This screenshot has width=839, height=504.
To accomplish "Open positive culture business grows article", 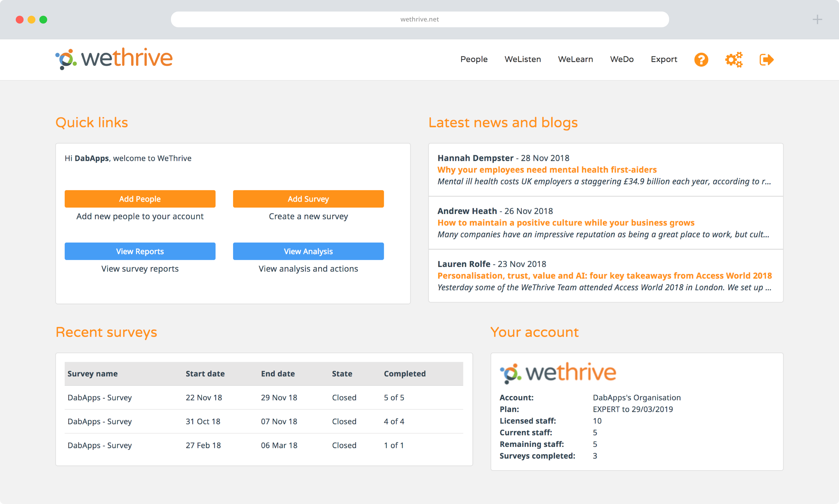I will click(x=566, y=222).
